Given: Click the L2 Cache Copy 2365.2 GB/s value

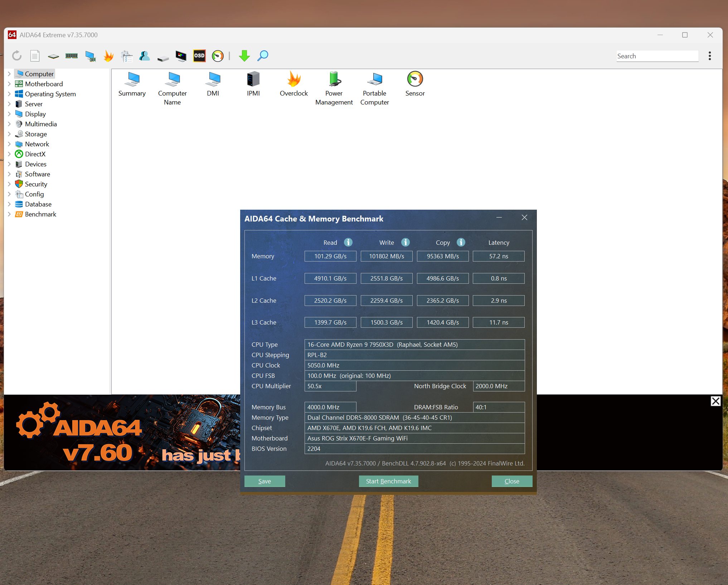Looking at the screenshot, I should click(443, 301).
